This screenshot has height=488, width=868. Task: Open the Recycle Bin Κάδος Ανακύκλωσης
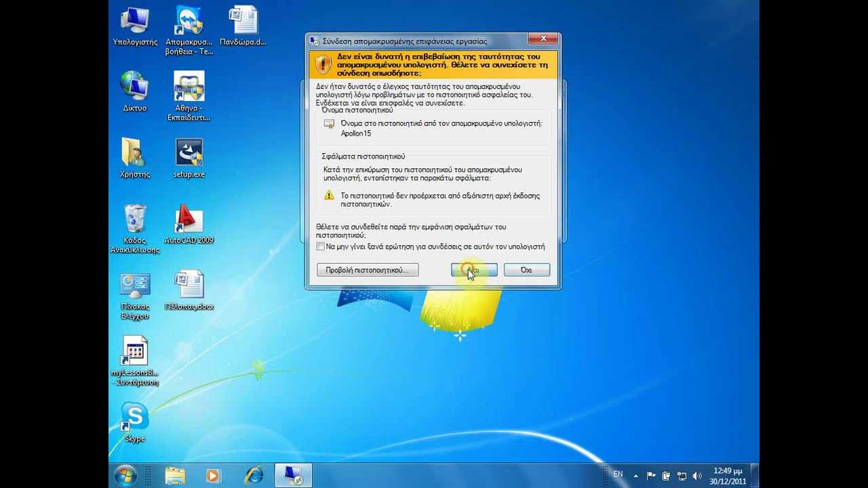click(135, 229)
